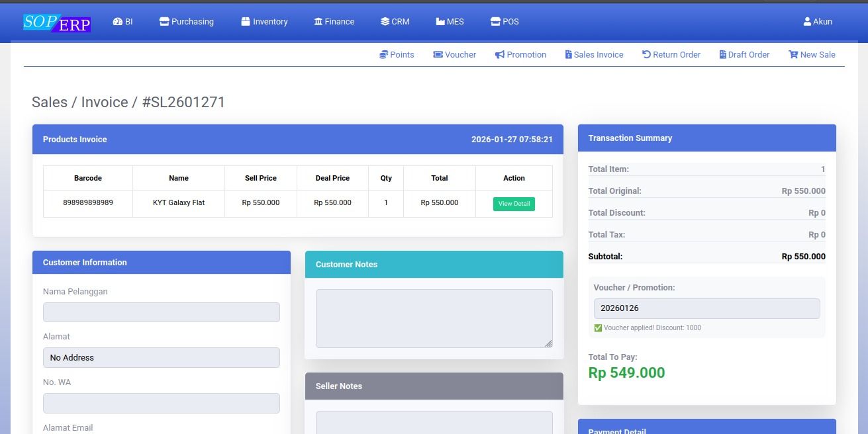868x434 pixels.
Task: Go to the Points page
Action: pyautogui.click(x=397, y=55)
